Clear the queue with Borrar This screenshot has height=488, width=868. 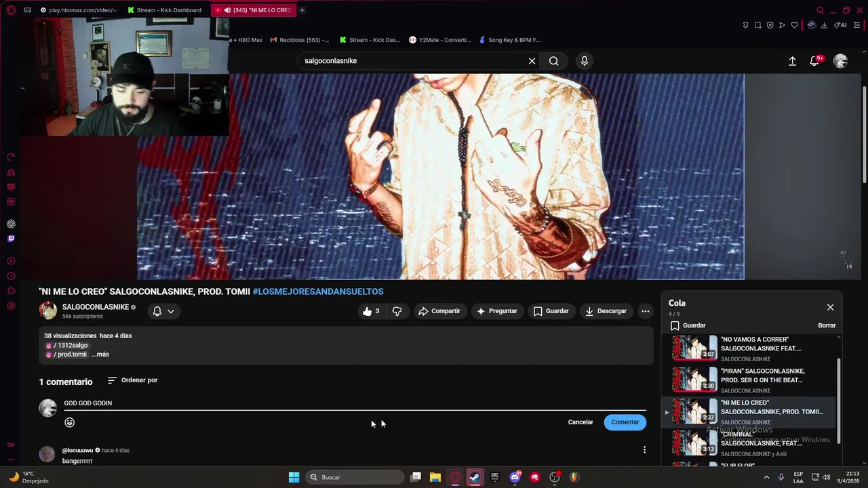pyautogui.click(x=827, y=325)
